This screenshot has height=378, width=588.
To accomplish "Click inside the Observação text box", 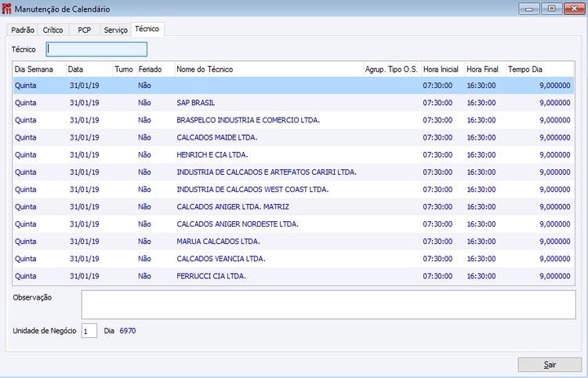I will click(x=328, y=304).
